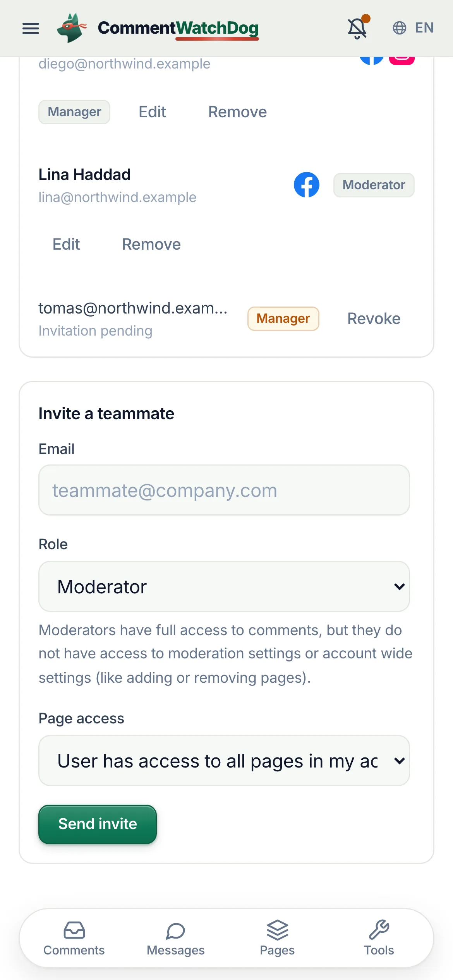Click the Send invite button
Image resolution: width=453 pixels, height=980 pixels.
[98, 824]
